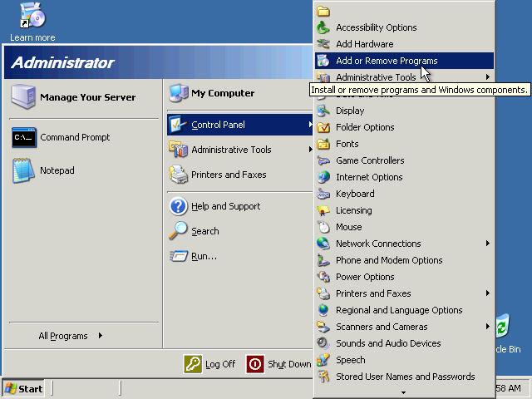532x399 pixels.
Task: Click the Command Prompt icon
Action: [x=24, y=138]
